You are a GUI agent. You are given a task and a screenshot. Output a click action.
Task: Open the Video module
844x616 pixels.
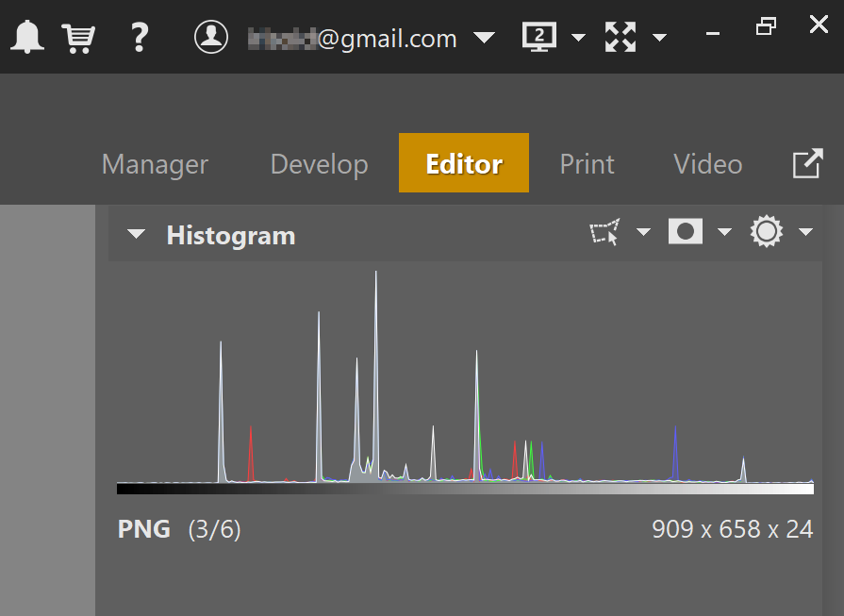point(707,163)
